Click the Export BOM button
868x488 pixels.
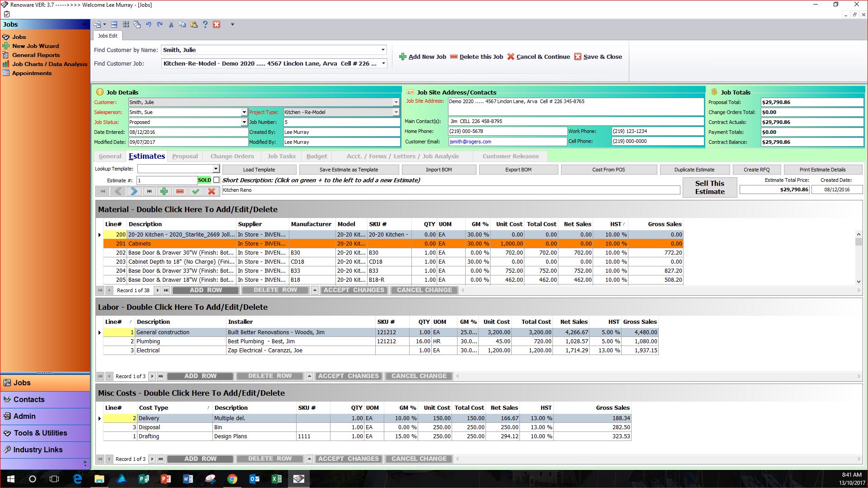518,170
